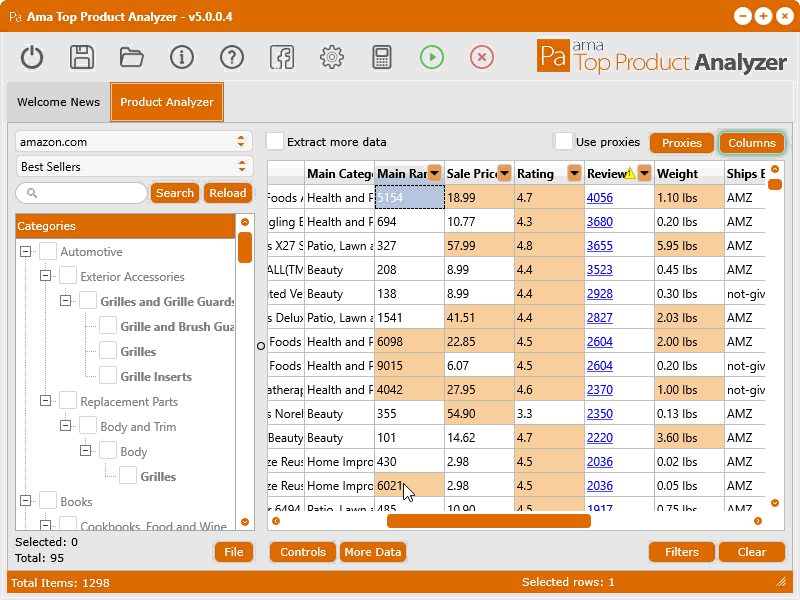This screenshot has height=600, width=800.
Task: Click the Categories vertical scrollbar thumb
Action: [245, 247]
